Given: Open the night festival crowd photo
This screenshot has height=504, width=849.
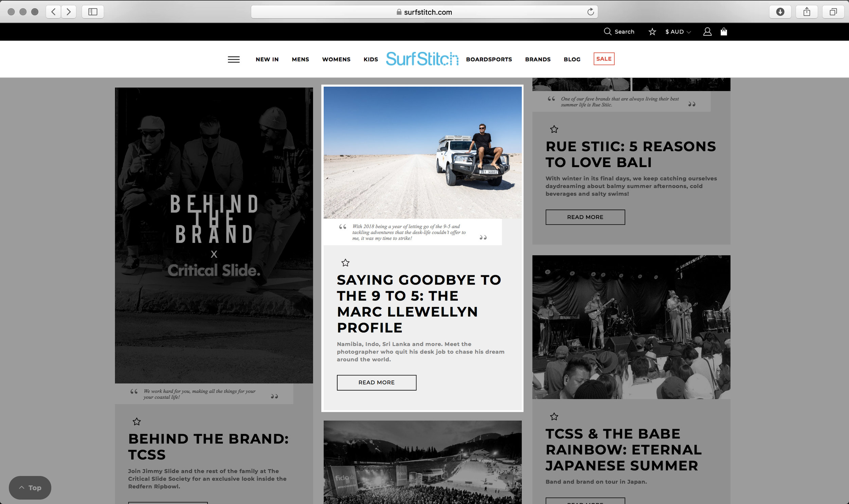Looking at the screenshot, I should pos(422,462).
